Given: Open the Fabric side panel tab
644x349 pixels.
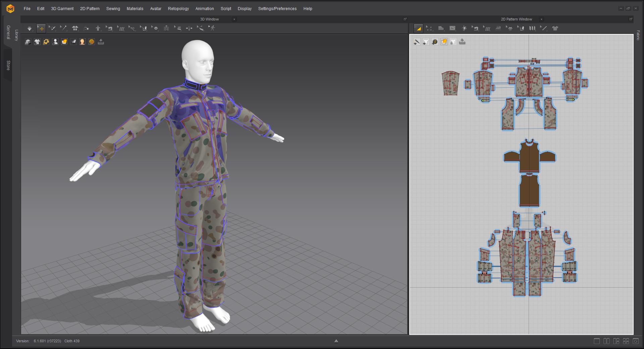Looking at the screenshot, I should point(638,35).
